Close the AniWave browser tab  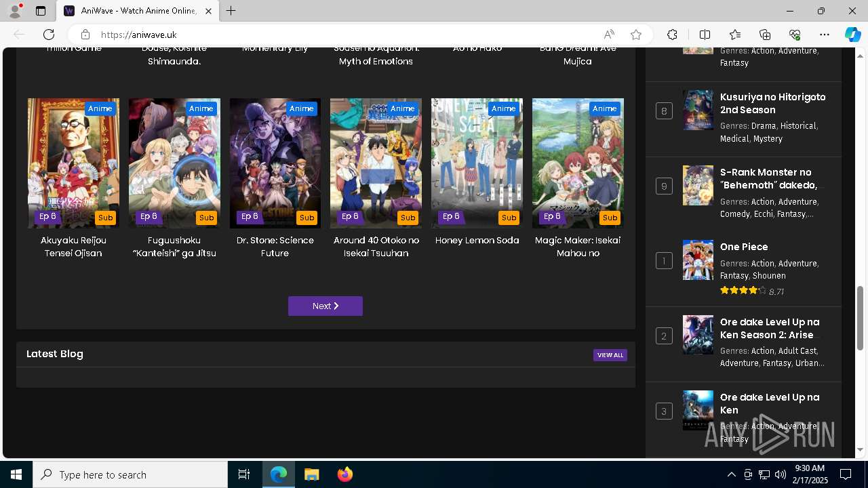pyautogui.click(x=209, y=11)
